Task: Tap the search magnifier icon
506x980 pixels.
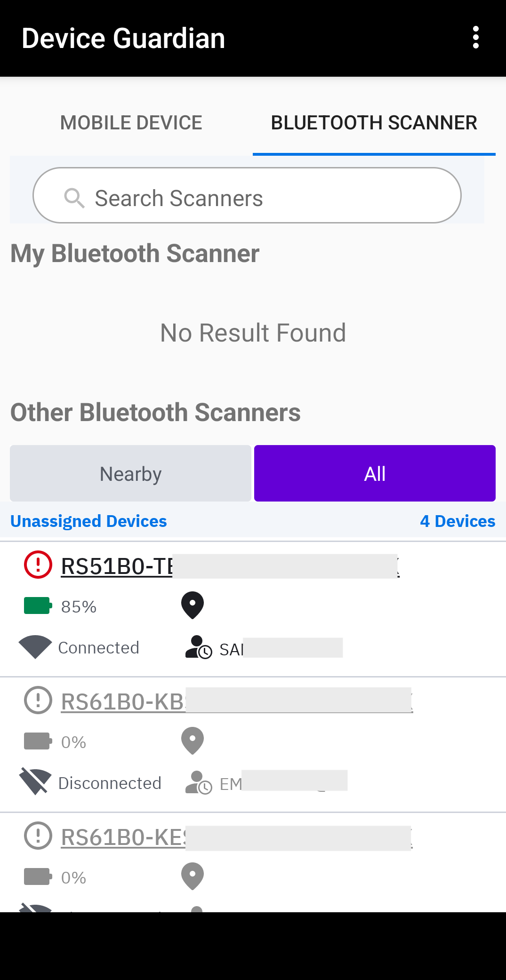Action: click(74, 198)
